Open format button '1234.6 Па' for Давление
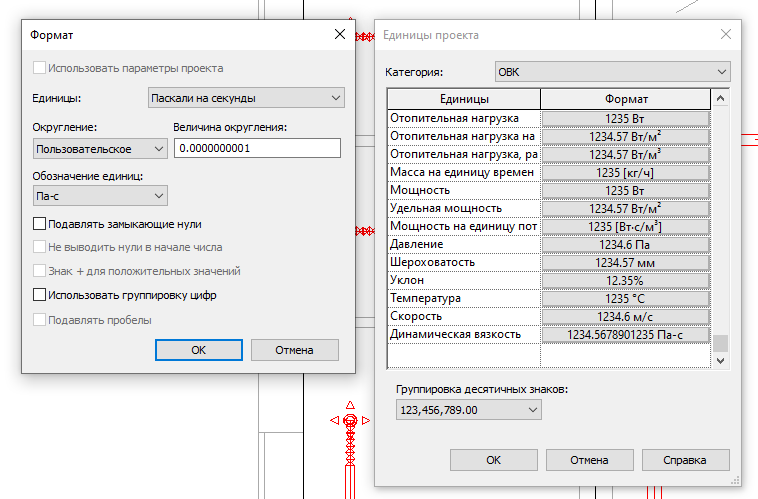This screenshot has height=499, width=758. tap(626, 245)
